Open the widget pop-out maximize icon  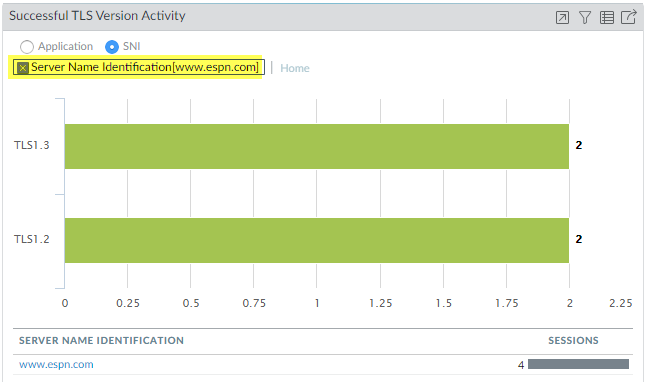[x=562, y=18]
